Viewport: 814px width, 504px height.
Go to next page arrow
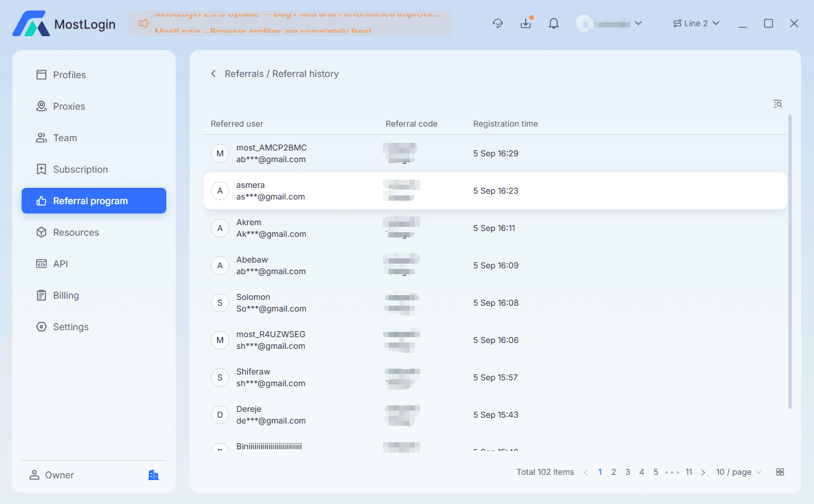click(703, 472)
